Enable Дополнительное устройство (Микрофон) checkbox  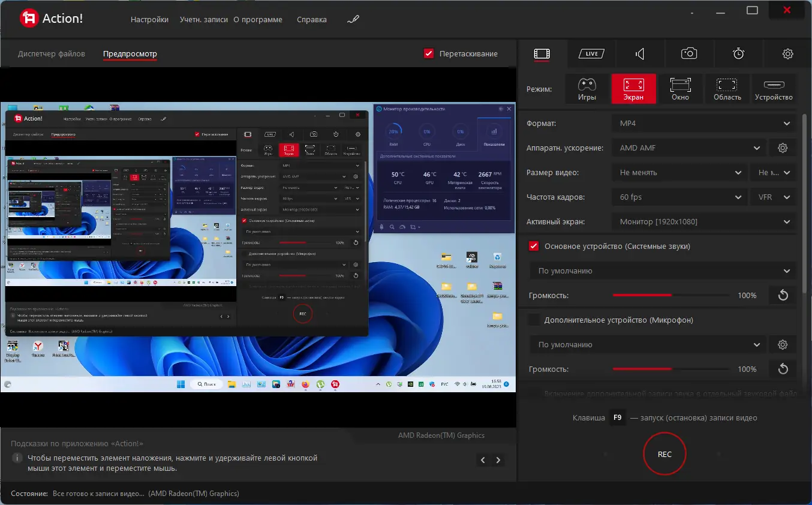533,320
